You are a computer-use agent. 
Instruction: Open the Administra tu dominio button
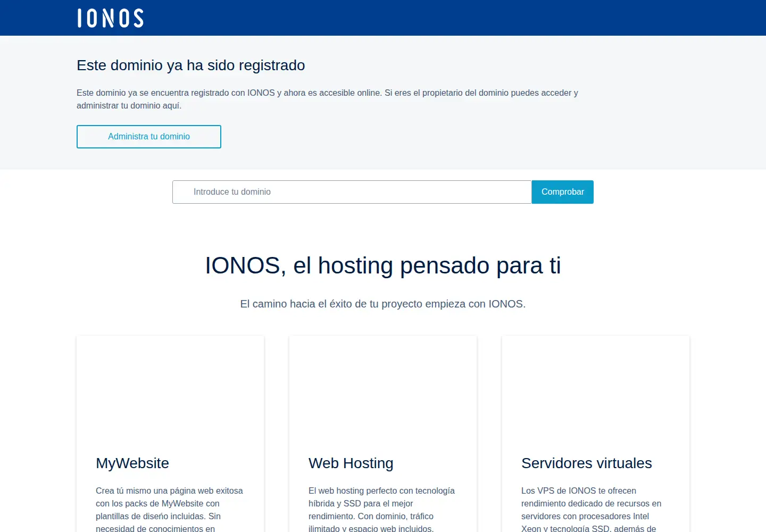[x=149, y=137]
